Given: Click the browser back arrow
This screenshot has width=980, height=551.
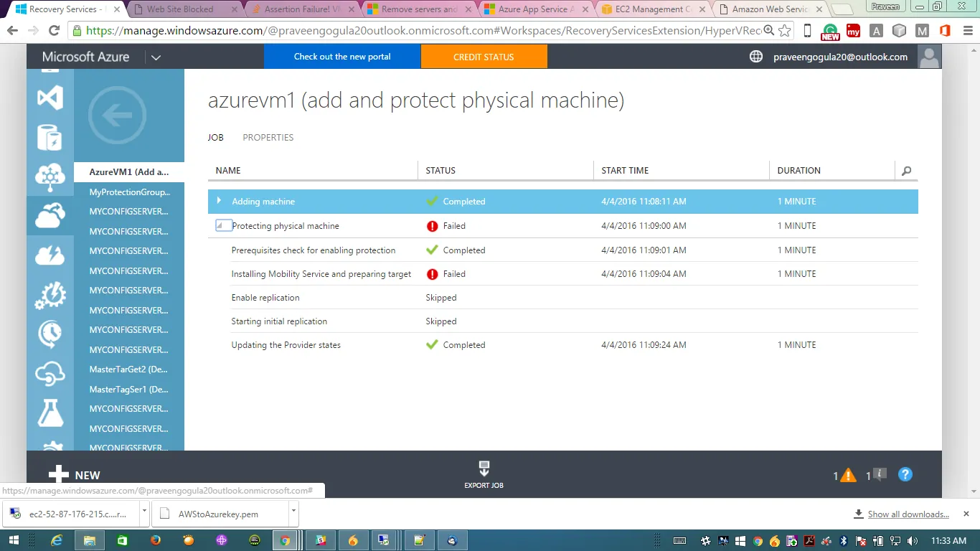Looking at the screenshot, I should coord(12,31).
